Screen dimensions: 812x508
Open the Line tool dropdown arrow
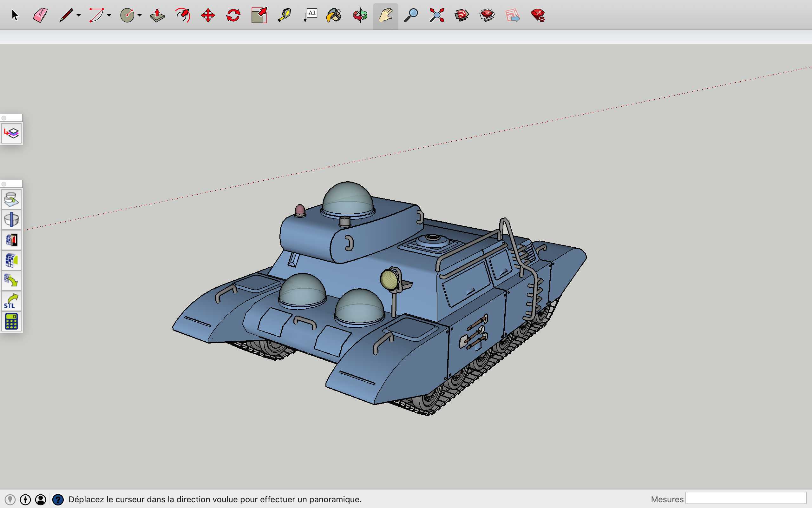coord(79,15)
